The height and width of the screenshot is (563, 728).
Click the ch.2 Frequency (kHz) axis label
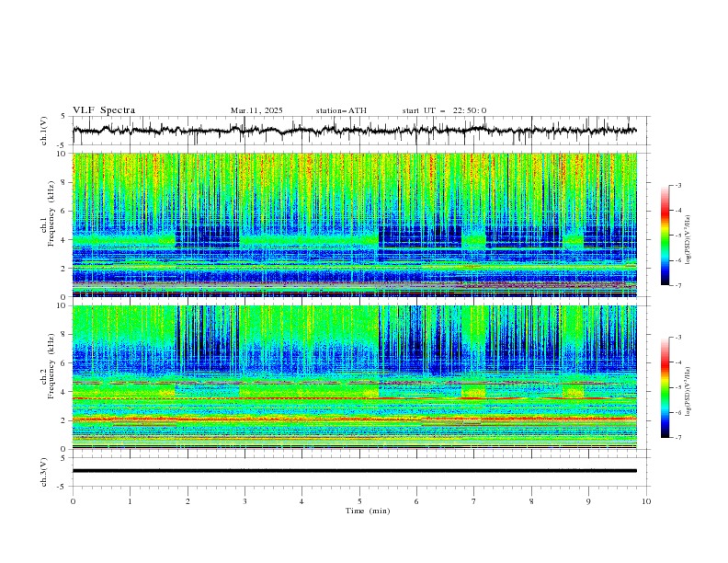tap(49, 366)
